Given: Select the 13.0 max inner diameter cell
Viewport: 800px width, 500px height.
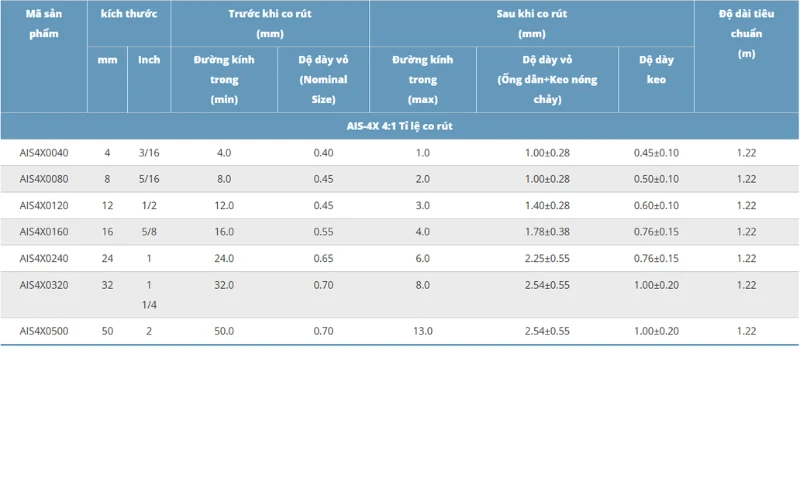Looking at the screenshot, I should 422,331.
